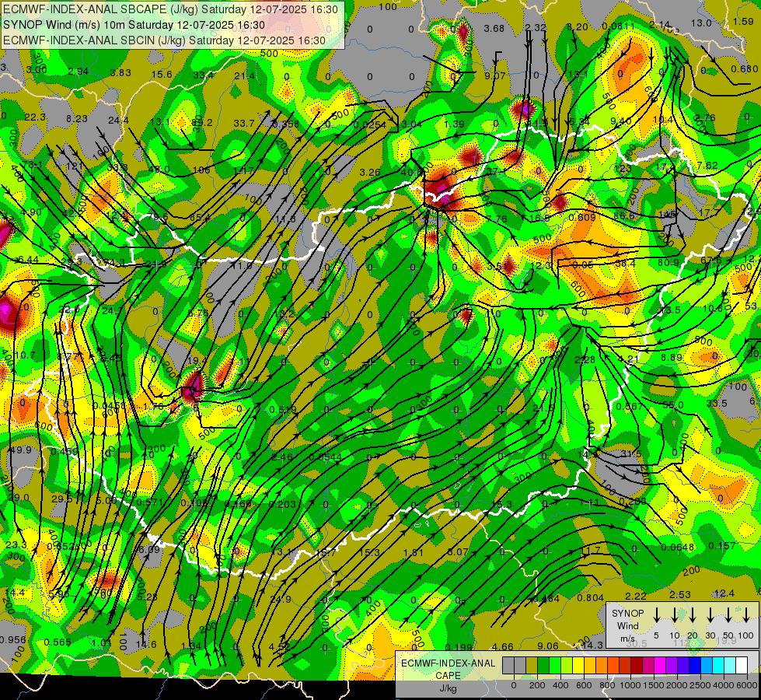Pick the white swatch at legend end
761x700 pixels.
[x=741, y=665]
